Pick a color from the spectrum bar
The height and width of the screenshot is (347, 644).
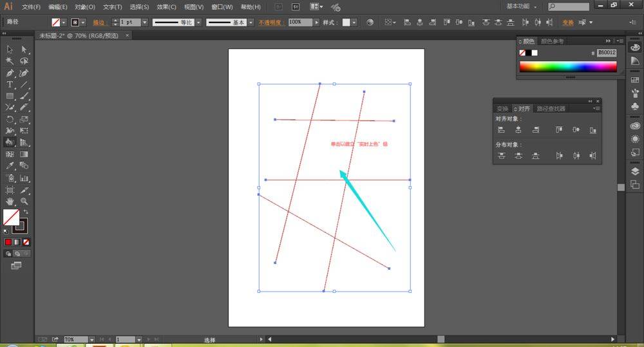[x=567, y=66]
